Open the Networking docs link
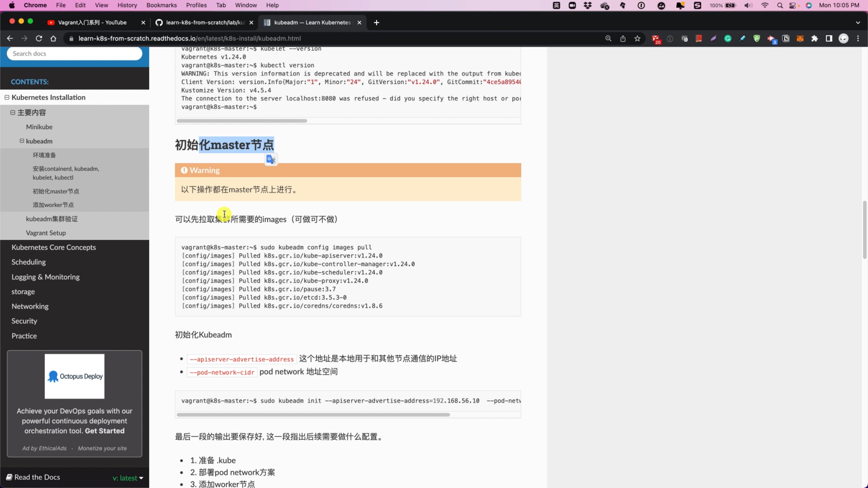Image resolution: width=868 pixels, height=488 pixels. [30, 306]
